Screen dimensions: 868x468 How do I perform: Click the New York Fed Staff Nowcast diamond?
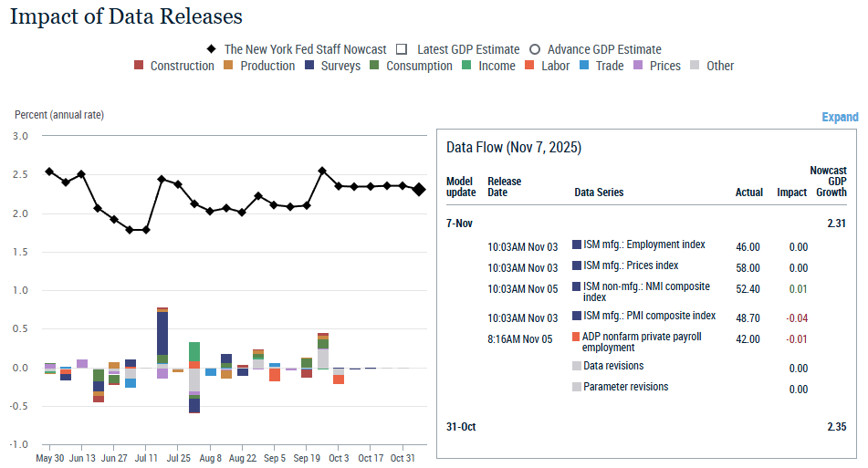211,49
